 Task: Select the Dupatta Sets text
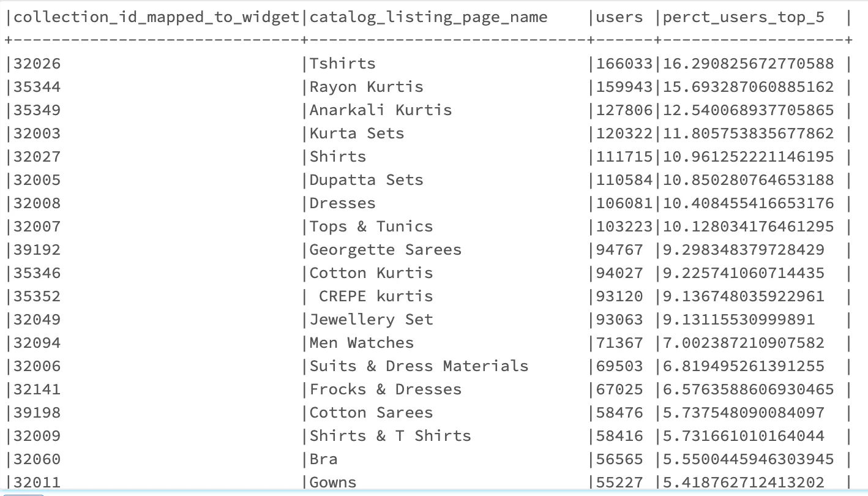[x=366, y=180]
